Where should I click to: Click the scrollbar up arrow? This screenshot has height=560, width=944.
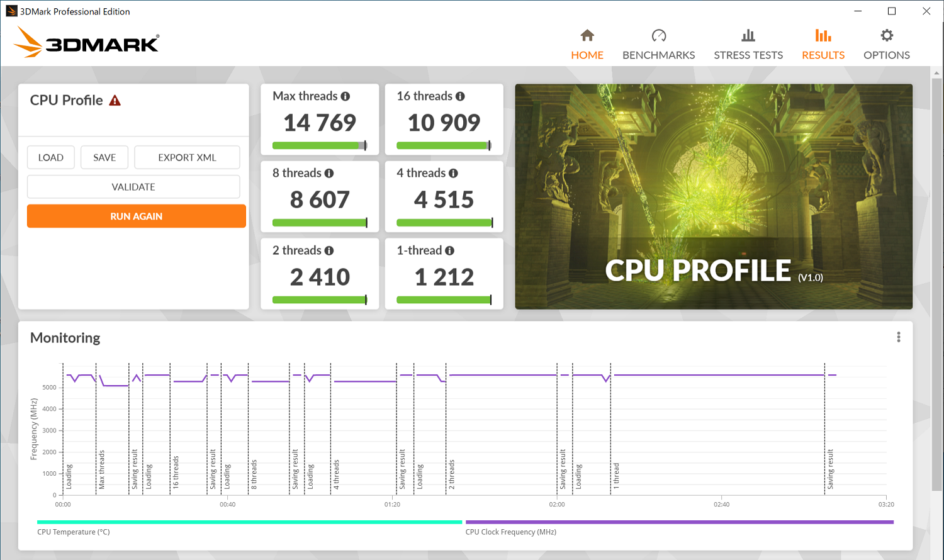937,72
